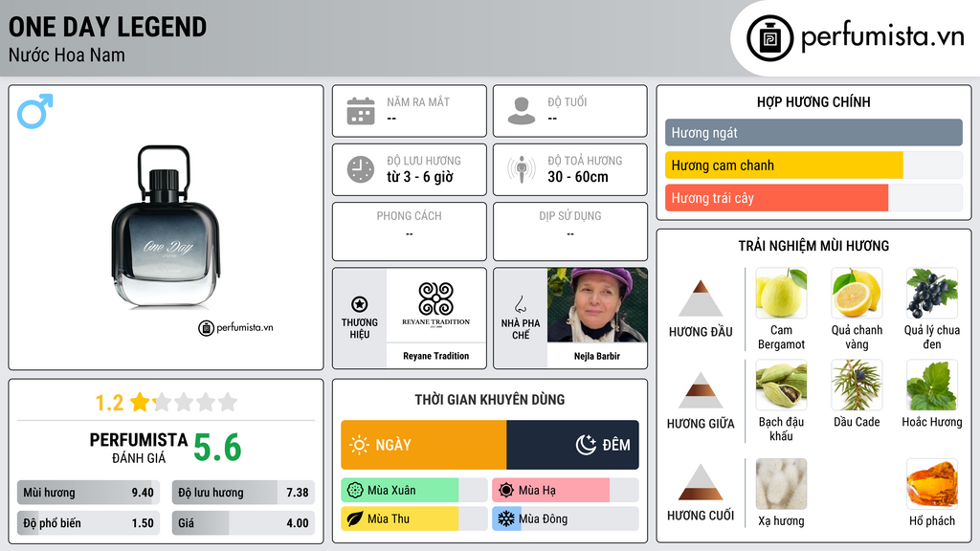Viewport: 980px width, 551px height.
Task: Click the leaf icon for Mùa Thu
Action: pos(355,518)
